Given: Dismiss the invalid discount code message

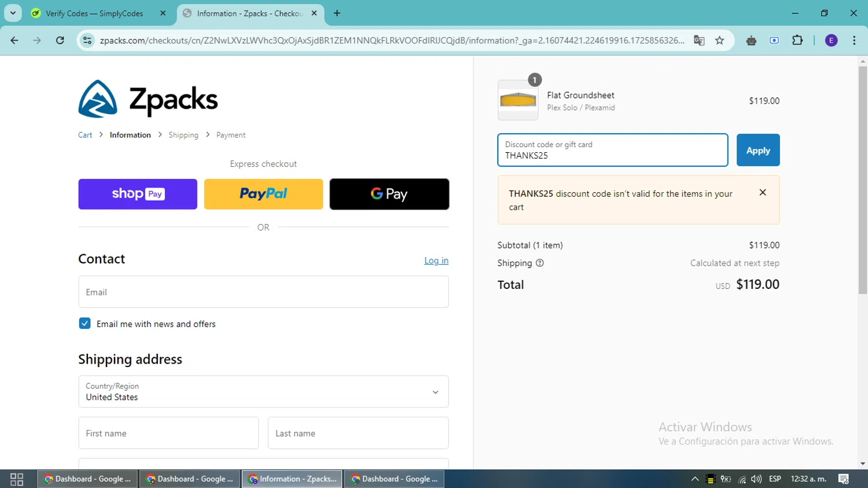Looking at the screenshot, I should 763,192.
